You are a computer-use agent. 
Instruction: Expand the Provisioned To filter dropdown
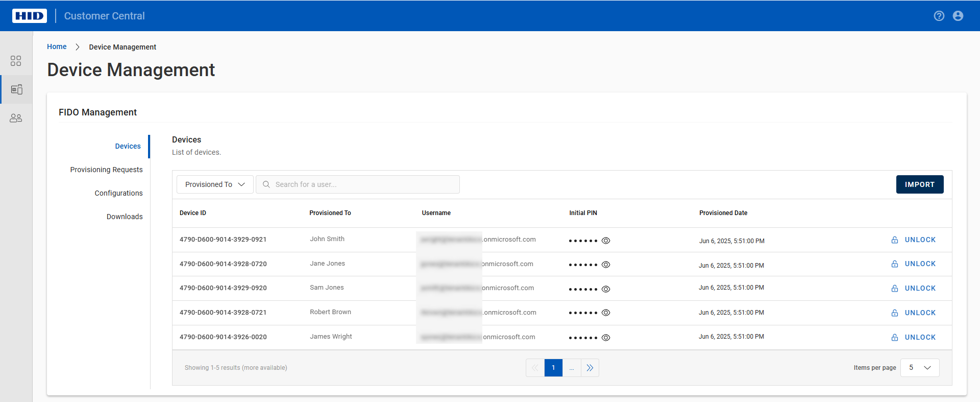pyautogui.click(x=215, y=184)
